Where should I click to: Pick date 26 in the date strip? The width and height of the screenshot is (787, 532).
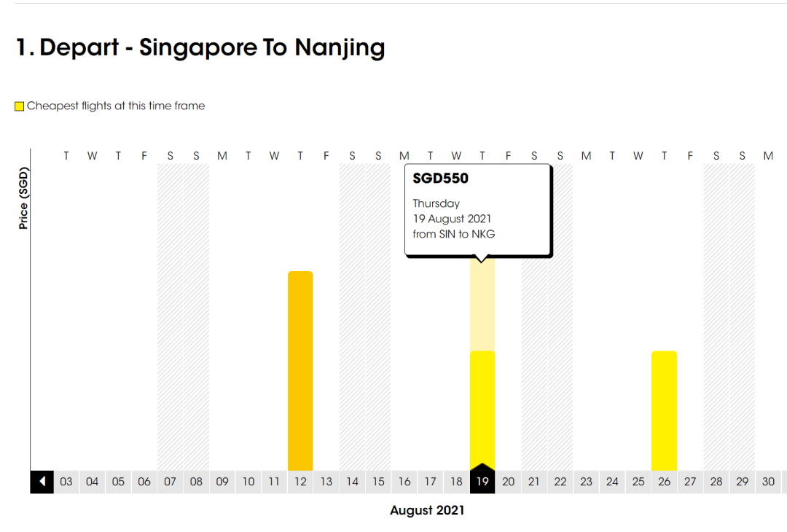[664, 482]
